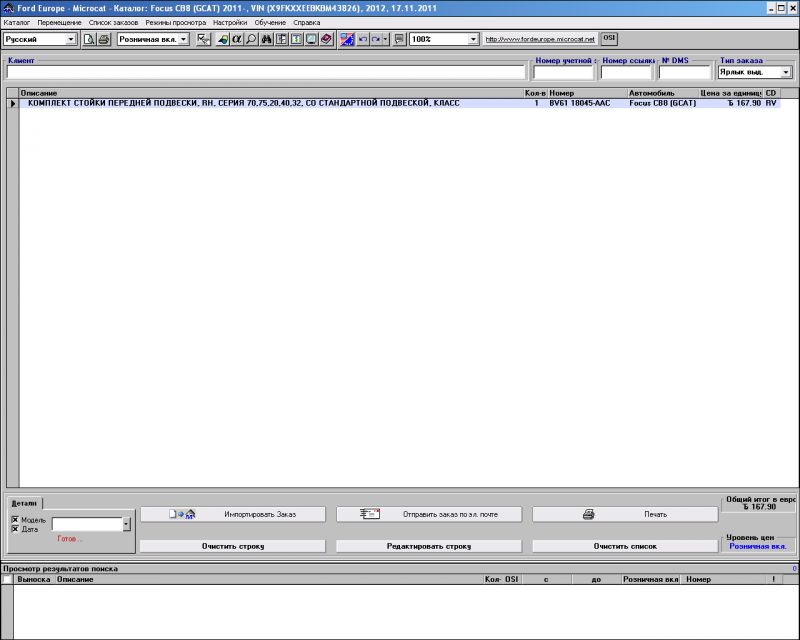This screenshot has width=800, height=640.
Task: Open the Настройки menu
Action: click(x=230, y=22)
